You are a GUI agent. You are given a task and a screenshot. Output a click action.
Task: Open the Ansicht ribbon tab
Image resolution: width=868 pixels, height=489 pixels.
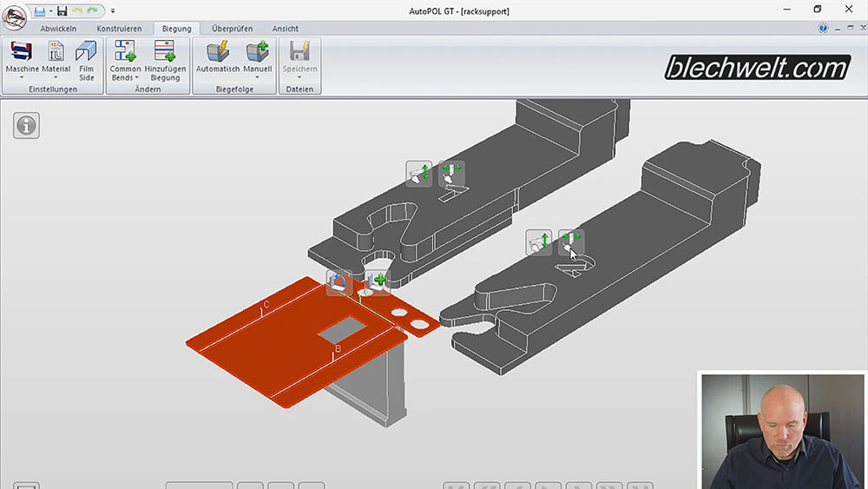[286, 29]
